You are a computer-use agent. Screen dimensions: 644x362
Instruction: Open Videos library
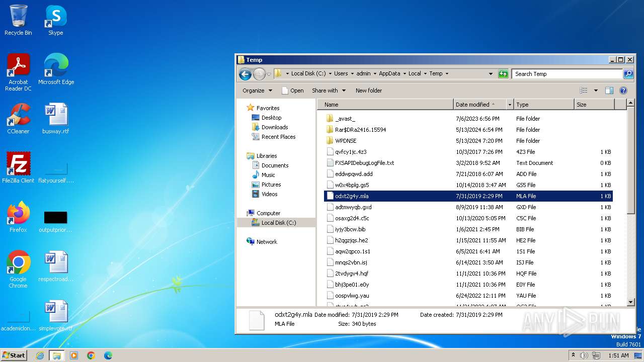[x=269, y=194]
